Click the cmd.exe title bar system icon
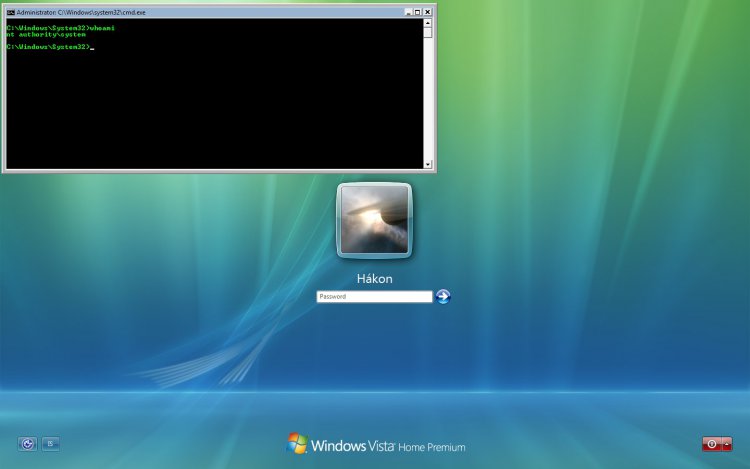 pos(11,12)
